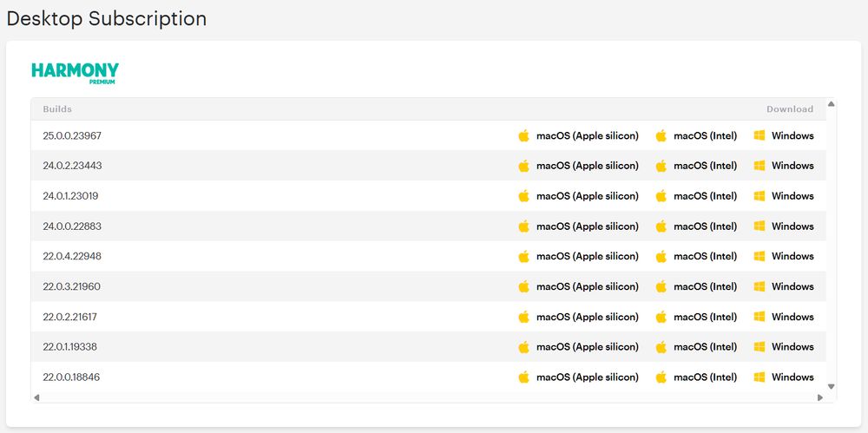
Task: Click scroll down arrow of builds list
Action: click(831, 386)
